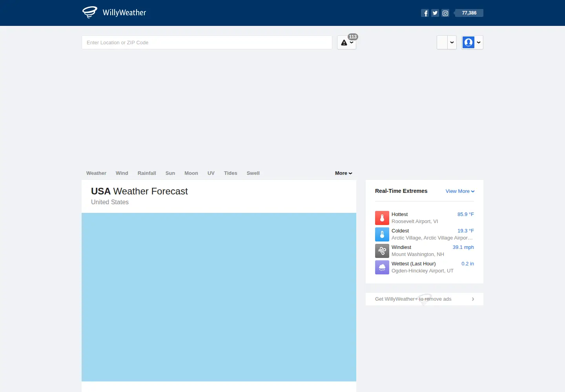Switch to the Rainfall tab
This screenshot has width=565, height=392.
click(x=147, y=173)
